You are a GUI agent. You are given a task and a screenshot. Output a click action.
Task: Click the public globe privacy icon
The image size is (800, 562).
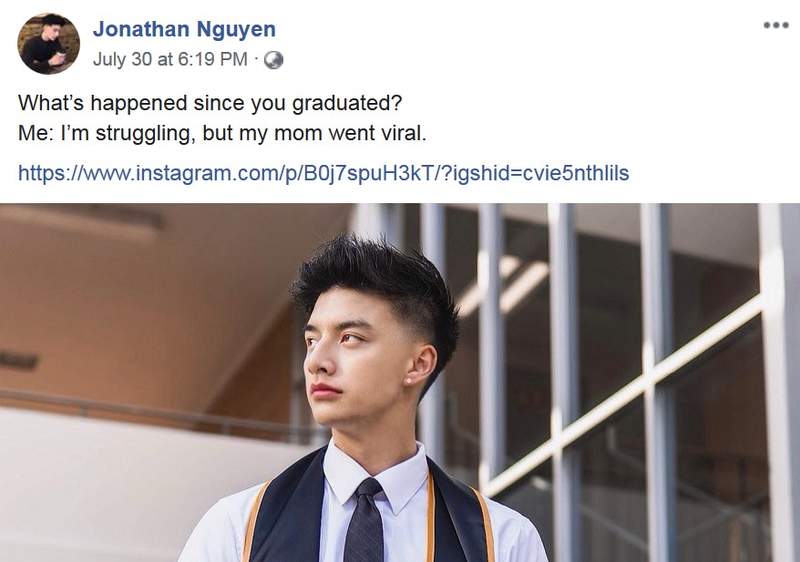tap(273, 60)
